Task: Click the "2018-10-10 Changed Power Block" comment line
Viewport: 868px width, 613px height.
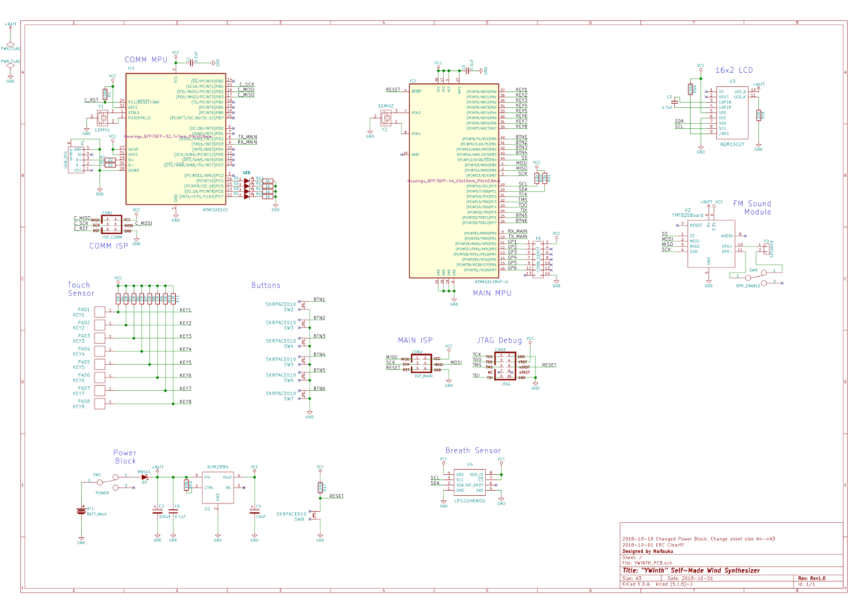Action: [x=699, y=539]
